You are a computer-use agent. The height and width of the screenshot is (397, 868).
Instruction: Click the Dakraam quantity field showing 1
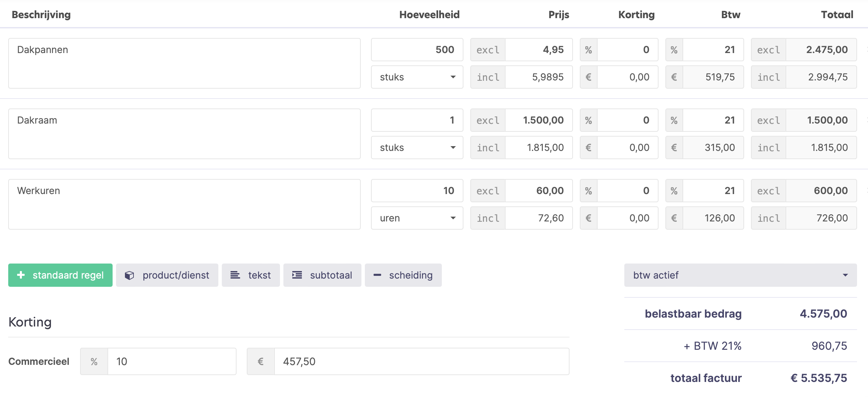[x=417, y=120]
